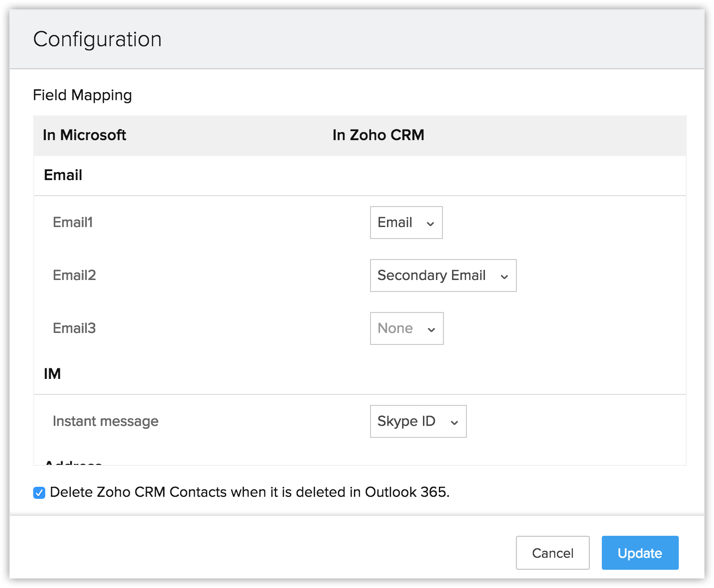Image resolution: width=714 pixels, height=588 pixels.
Task: Click the Field Mapping heading
Action: [82, 96]
